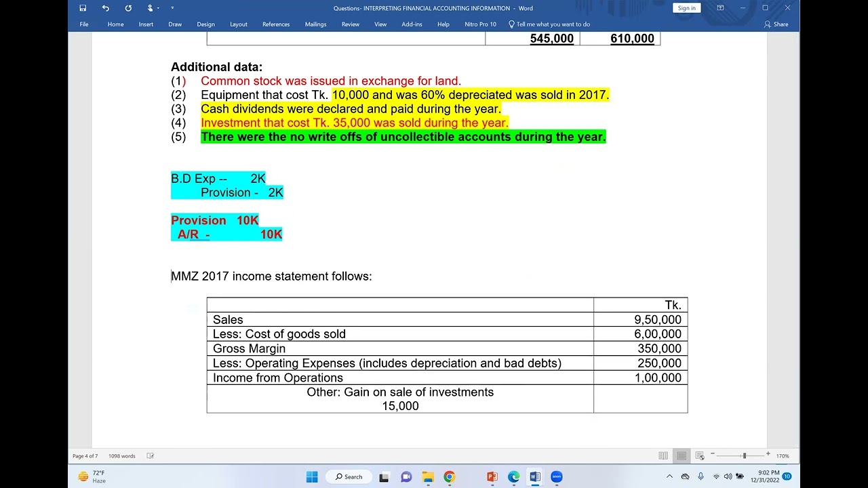The width and height of the screenshot is (868, 488).
Task: Open the Nitro Pro 10 tab
Action: tap(480, 24)
